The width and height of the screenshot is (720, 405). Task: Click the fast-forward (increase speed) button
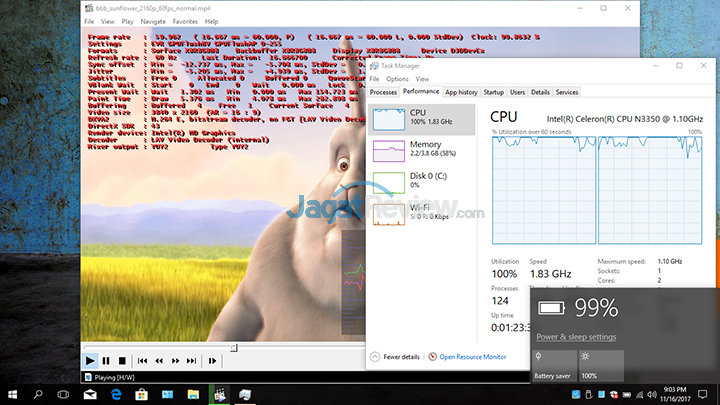[176, 360]
